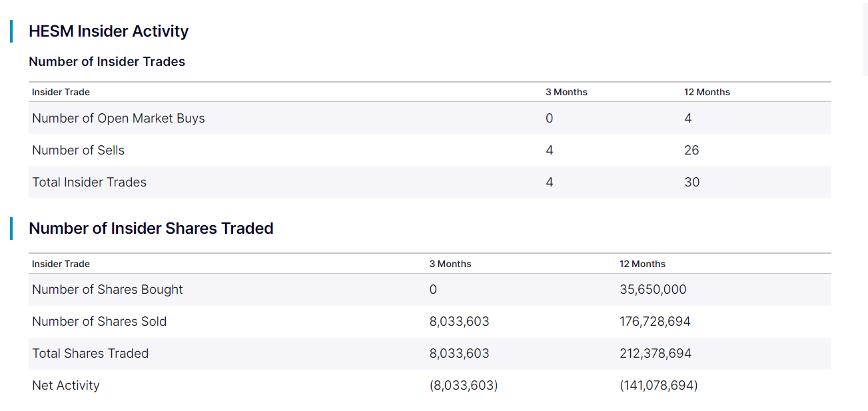This screenshot has width=868, height=411.
Task: Select the Number of Shares Sold row label
Action: click(x=99, y=322)
